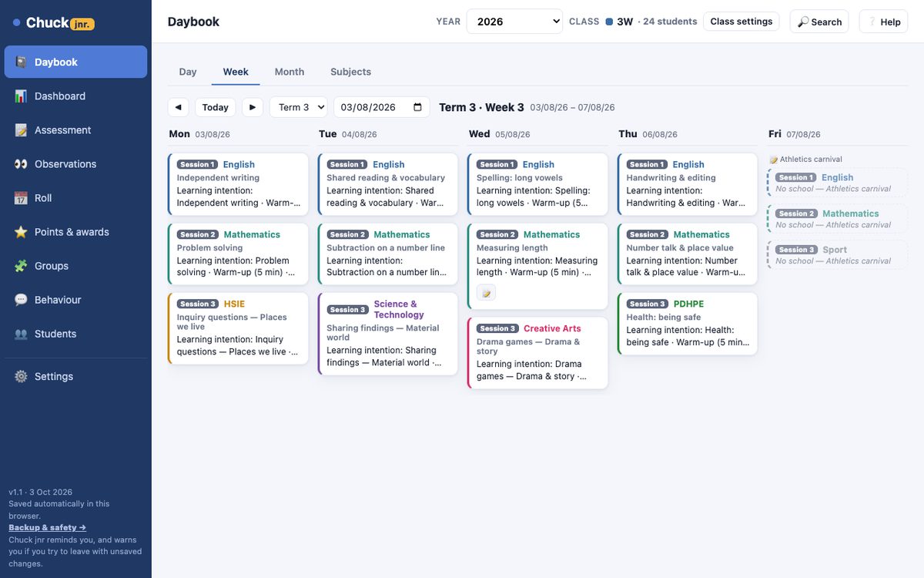This screenshot has width=924, height=578.
Task: Open Students in the sidebar
Action: pos(75,333)
